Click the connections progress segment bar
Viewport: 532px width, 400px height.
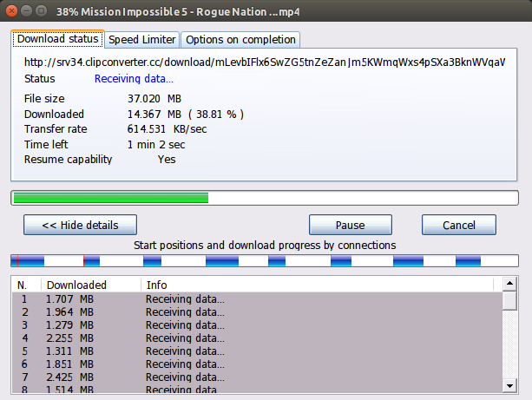click(265, 261)
